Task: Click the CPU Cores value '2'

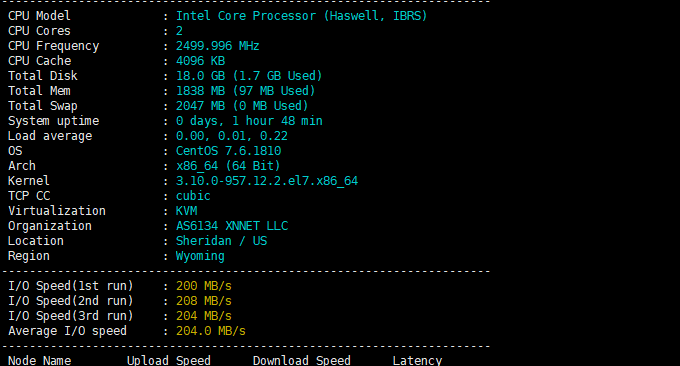Action: click(x=179, y=31)
